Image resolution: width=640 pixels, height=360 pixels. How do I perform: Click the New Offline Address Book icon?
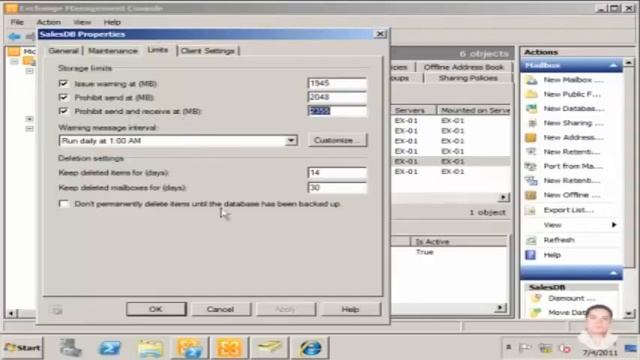pyautogui.click(x=531, y=195)
